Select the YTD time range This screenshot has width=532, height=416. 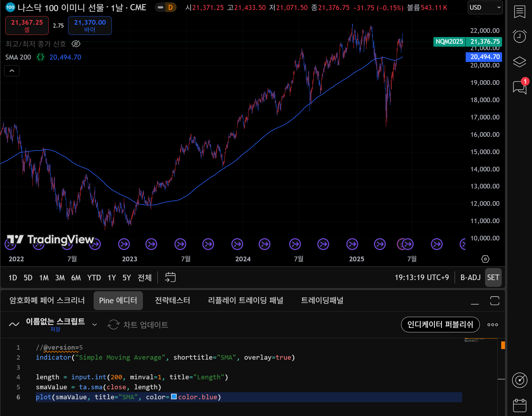pos(94,277)
